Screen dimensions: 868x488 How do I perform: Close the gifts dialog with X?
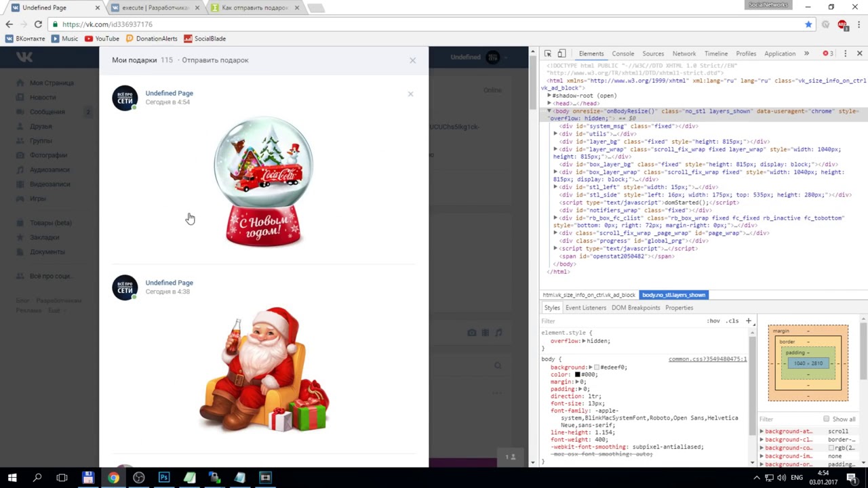click(x=412, y=60)
